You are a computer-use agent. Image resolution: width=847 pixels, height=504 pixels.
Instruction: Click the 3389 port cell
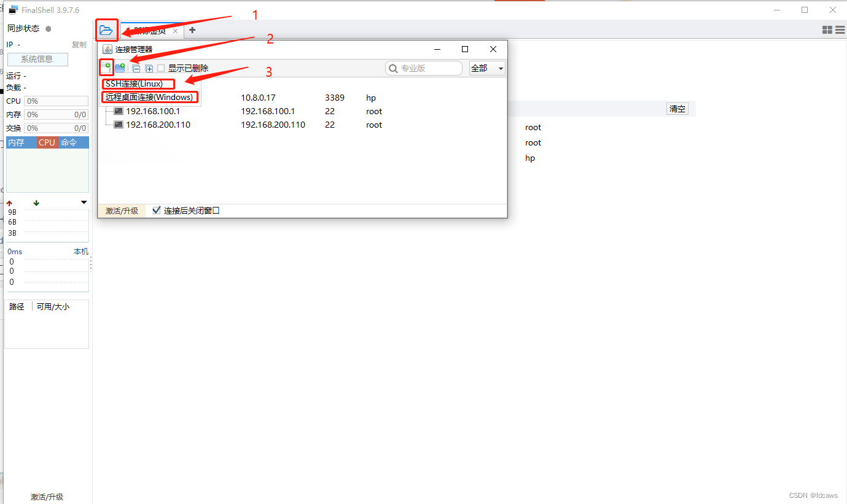click(335, 98)
